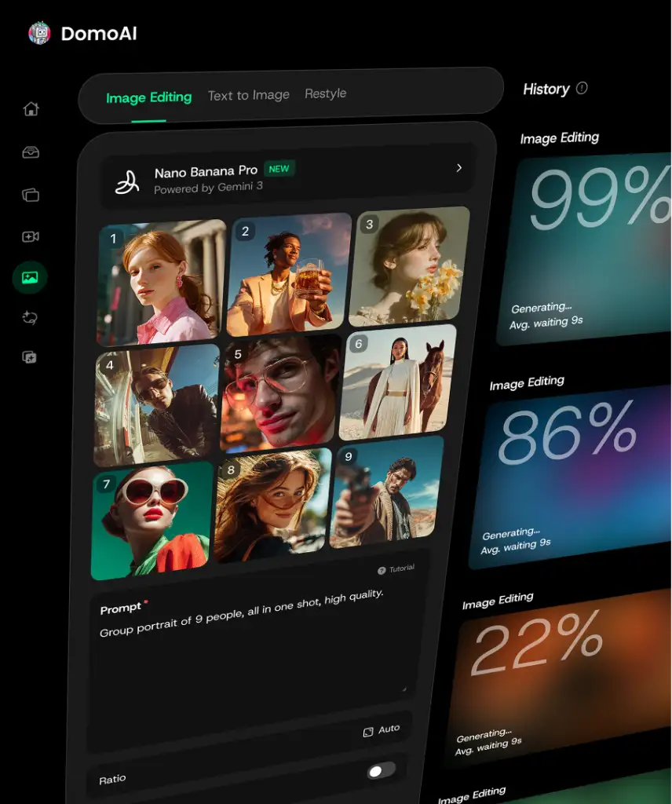Click the home icon in the sidebar
The image size is (672, 804).
click(x=31, y=109)
